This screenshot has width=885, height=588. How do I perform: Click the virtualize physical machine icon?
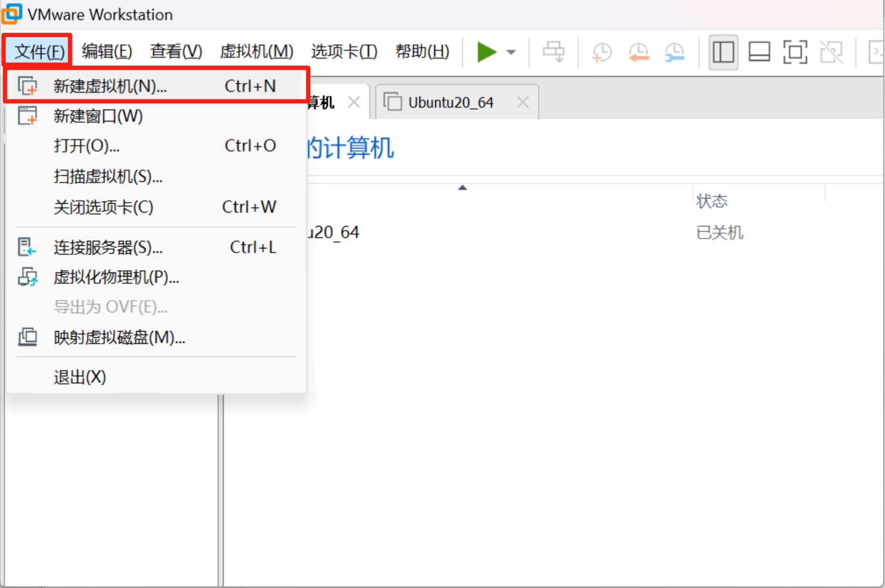[27, 276]
